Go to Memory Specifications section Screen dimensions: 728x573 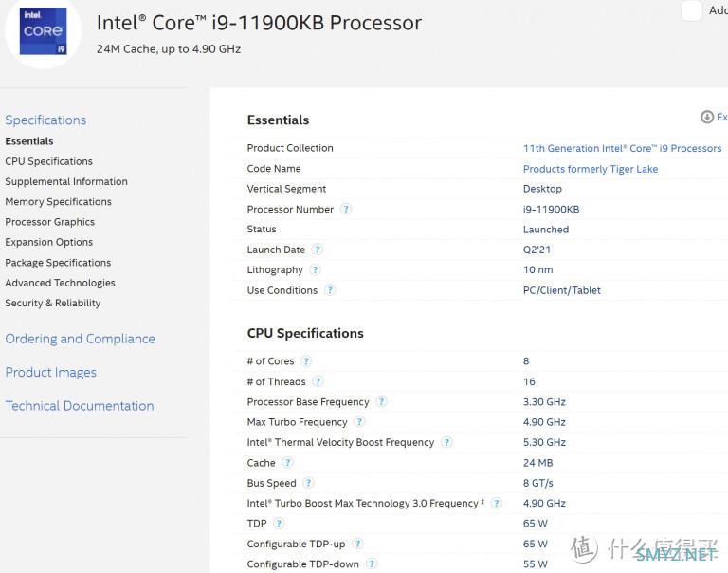(x=59, y=202)
